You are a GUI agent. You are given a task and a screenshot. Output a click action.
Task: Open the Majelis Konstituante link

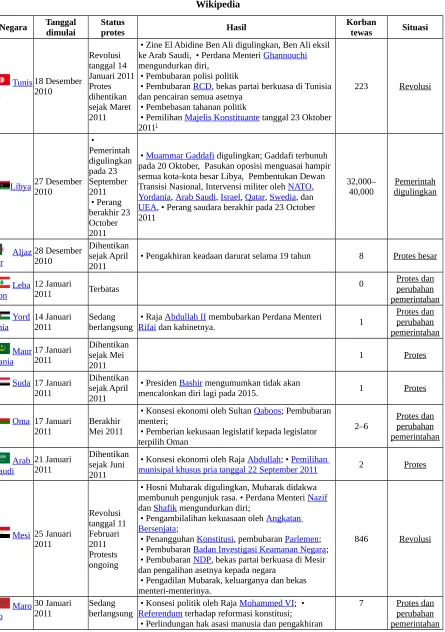coord(222,117)
